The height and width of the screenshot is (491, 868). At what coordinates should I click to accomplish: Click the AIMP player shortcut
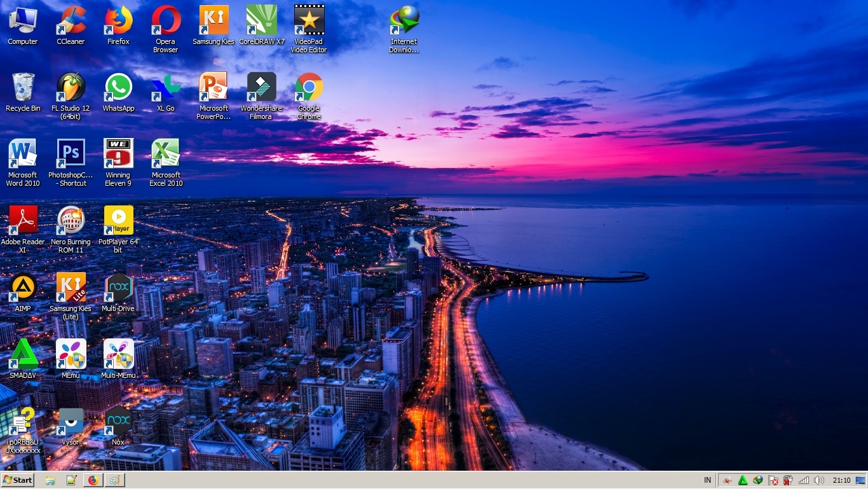pyautogui.click(x=23, y=288)
